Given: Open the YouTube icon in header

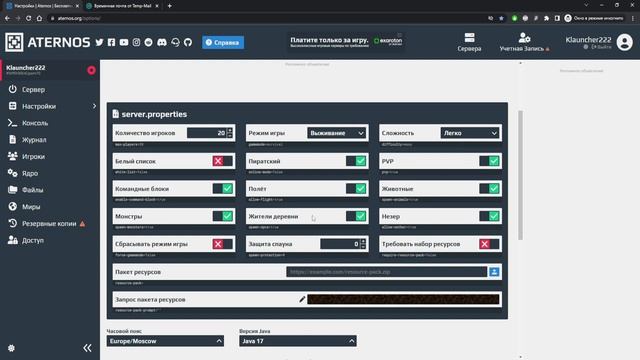Looking at the screenshot, I should click(x=124, y=42).
